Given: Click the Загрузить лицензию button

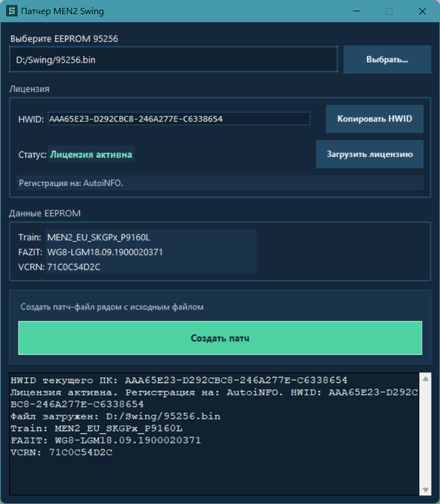Looking at the screenshot, I should tap(369, 154).
